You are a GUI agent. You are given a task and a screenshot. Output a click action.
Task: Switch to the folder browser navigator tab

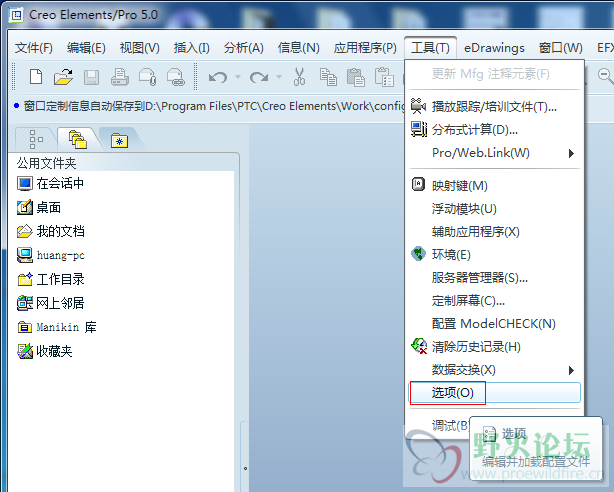[x=78, y=139]
